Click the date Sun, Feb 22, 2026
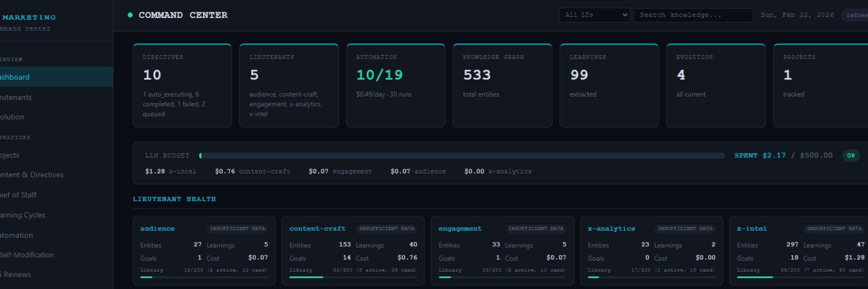The width and height of the screenshot is (868, 289). click(796, 15)
